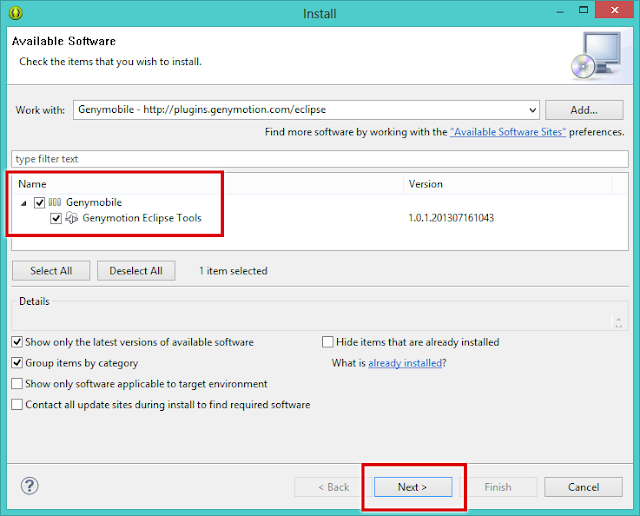Click the install wizard computer and CD image
Image resolution: width=640 pixels, height=516 pixels.
point(597,56)
